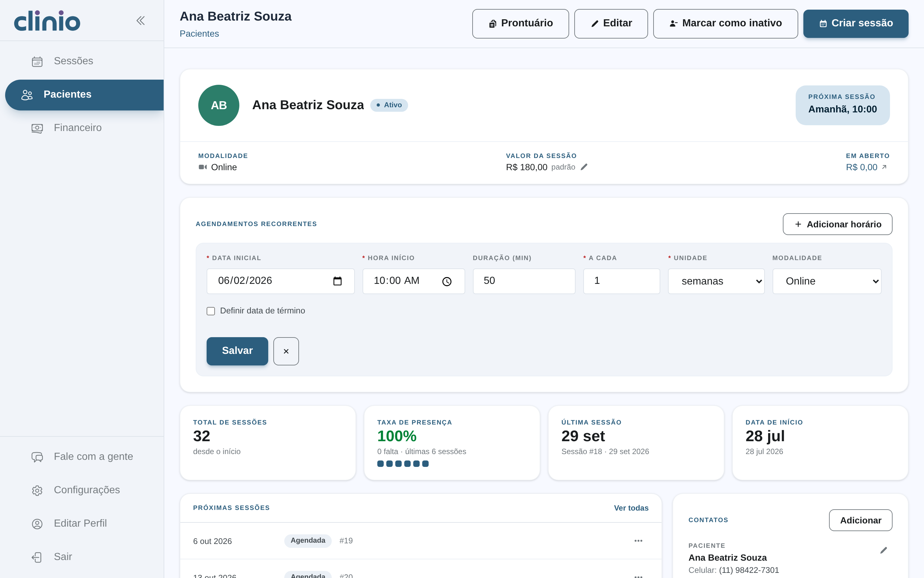
Task: Click Criar sessão button
Action: coord(856,23)
